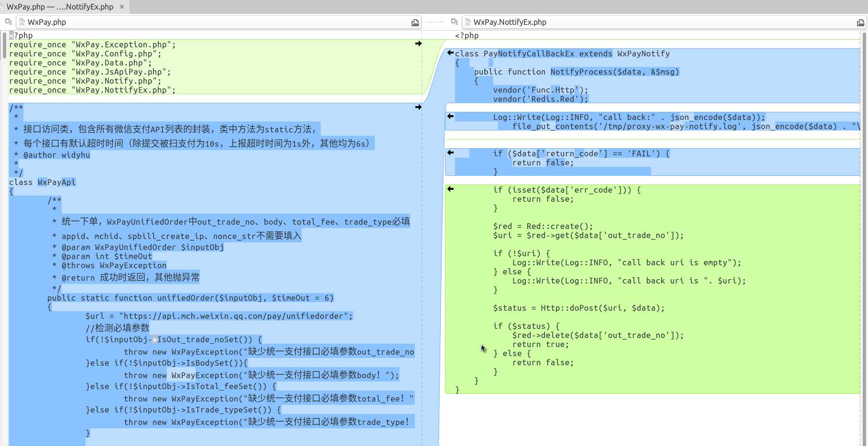The height and width of the screenshot is (446, 868).
Task: Pull the isset err_code chunk to the left
Action: point(450,189)
